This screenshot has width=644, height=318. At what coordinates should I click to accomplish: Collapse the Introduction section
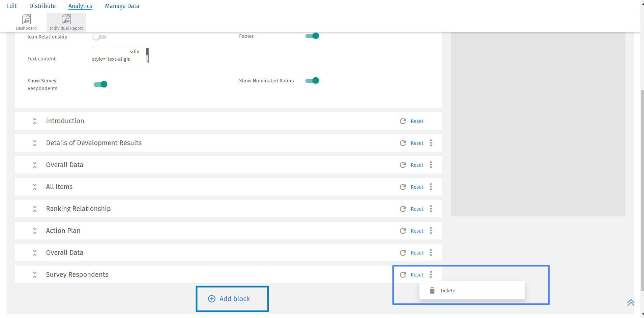35,121
